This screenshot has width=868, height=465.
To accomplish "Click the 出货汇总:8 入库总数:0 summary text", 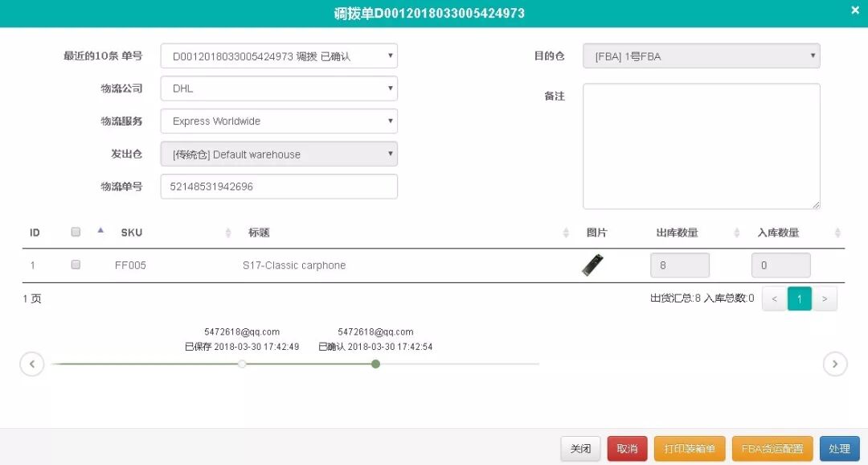I will (x=702, y=298).
